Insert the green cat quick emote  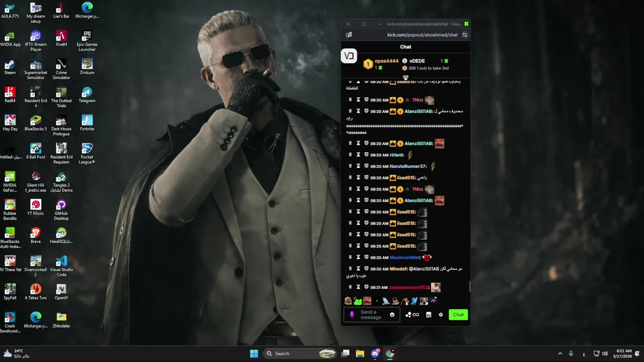click(x=358, y=301)
